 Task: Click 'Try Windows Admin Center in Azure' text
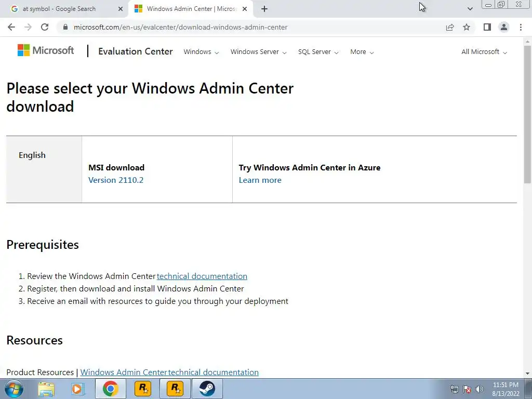coord(310,168)
